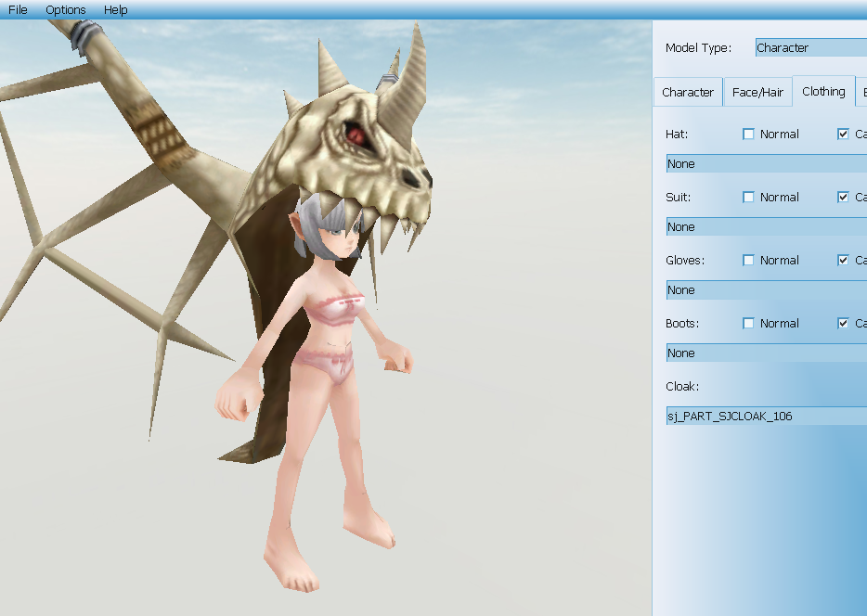The image size is (867, 616).
Task: Open the File menu
Action: [x=18, y=10]
